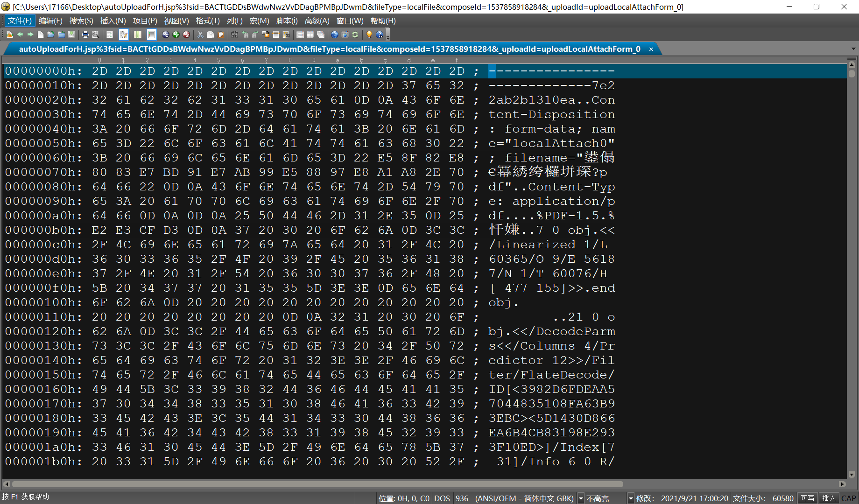Select the autoUploadForH.jsp file tab
Viewport: 859px width, 504px height.
point(329,49)
